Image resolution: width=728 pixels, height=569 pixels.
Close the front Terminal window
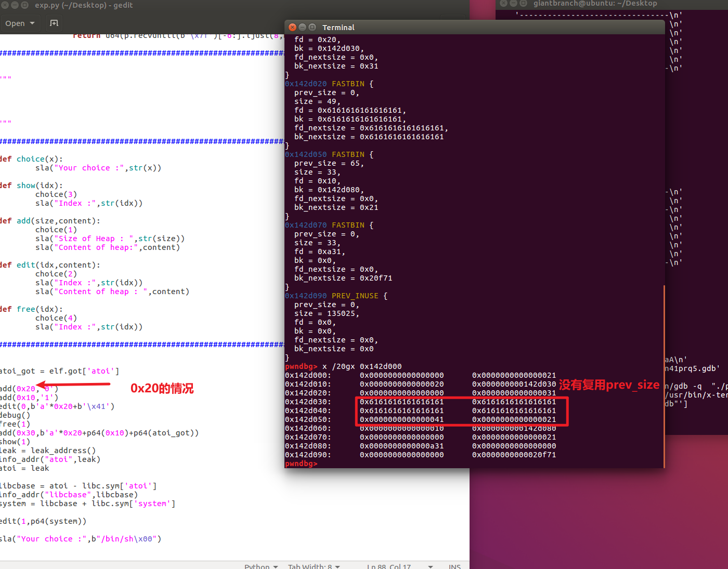click(293, 27)
